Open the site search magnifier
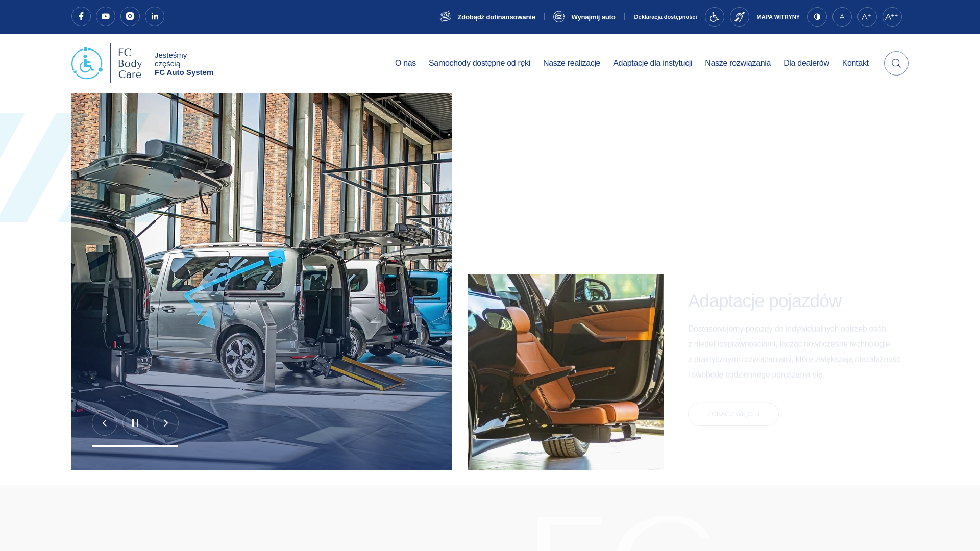This screenshot has width=980, height=551. pos(896,63)
